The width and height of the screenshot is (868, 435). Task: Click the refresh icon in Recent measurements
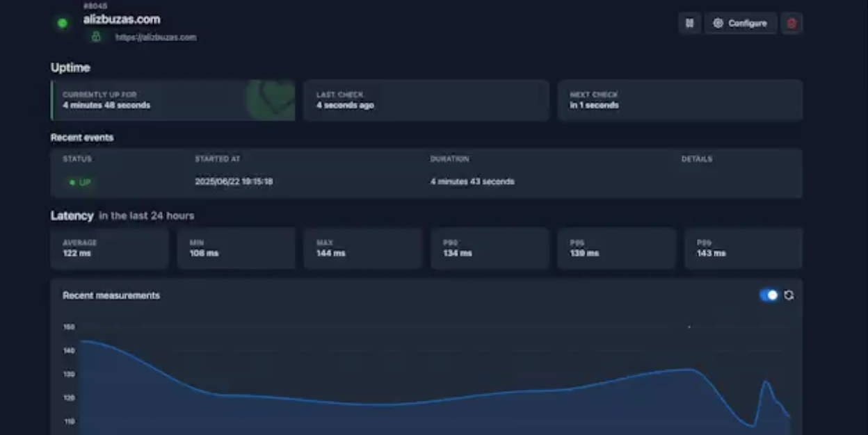coord(789,295)
